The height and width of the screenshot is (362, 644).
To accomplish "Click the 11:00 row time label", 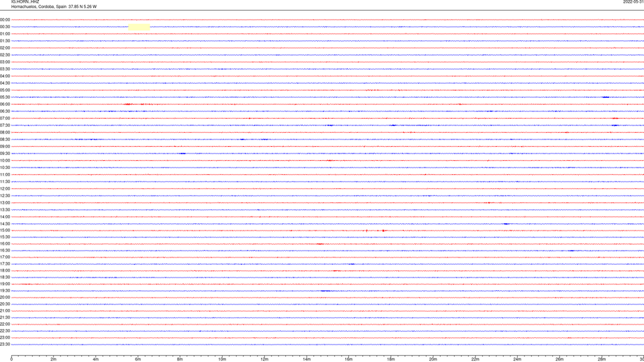I will [5, 175].
